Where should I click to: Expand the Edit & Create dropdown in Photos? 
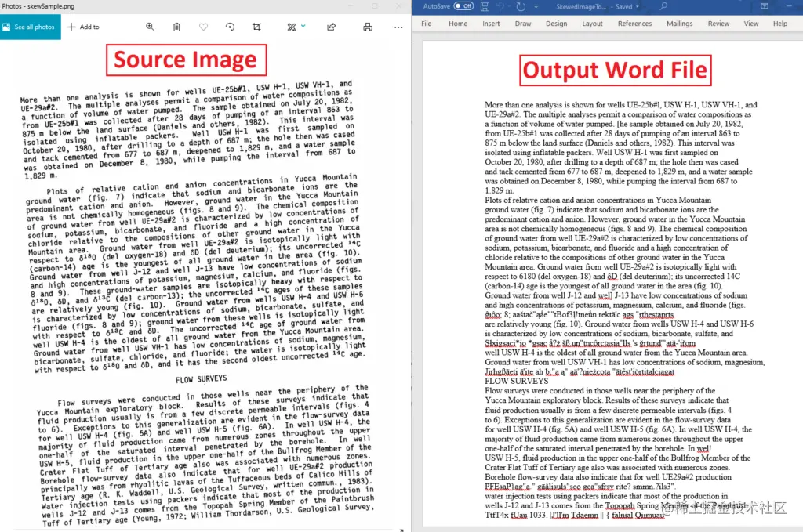(x=303, y=27)
